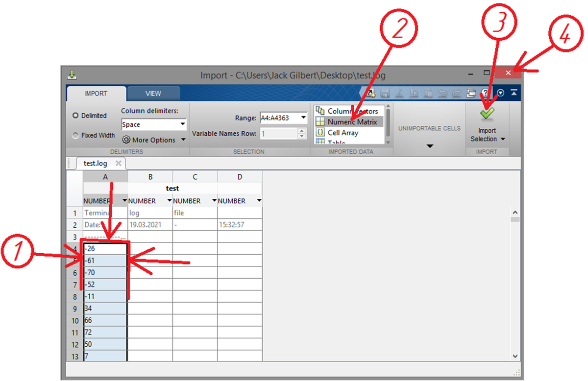Viewport: 588px width, 381px height.
Task: Select column header D
Action: [240, 177]
